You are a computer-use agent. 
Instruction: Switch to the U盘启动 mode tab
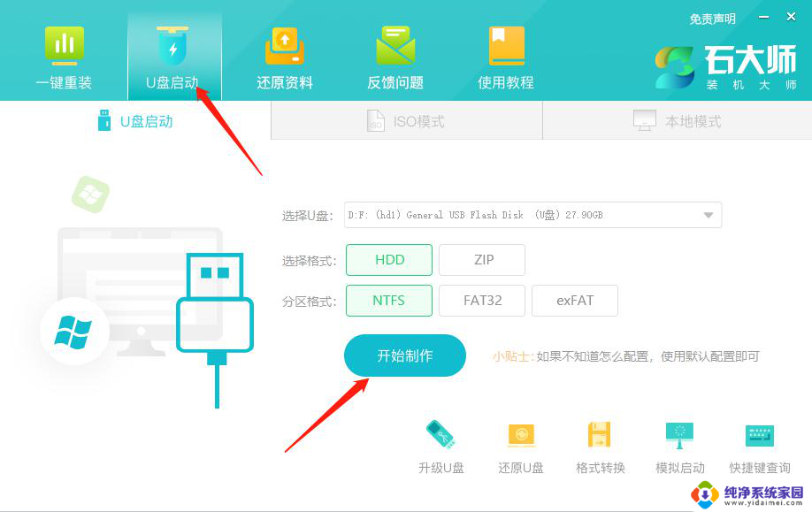coord(135,121)
